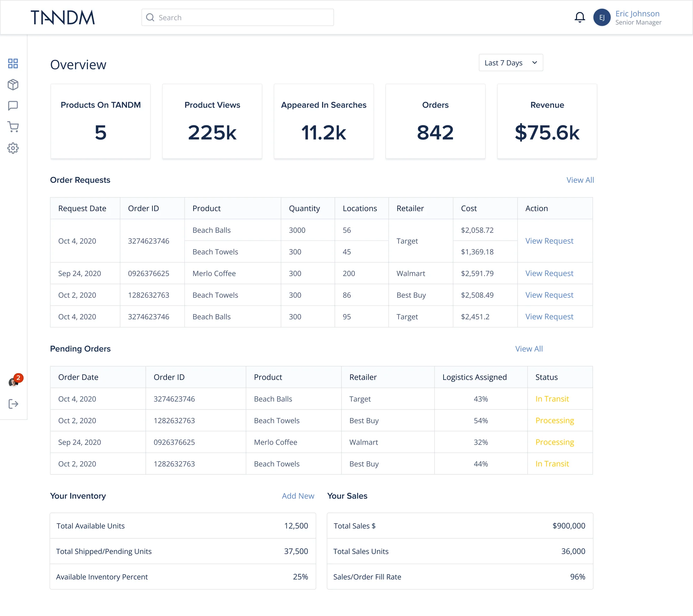Click Add New in Your Inventory

click(x=298, y=496)
